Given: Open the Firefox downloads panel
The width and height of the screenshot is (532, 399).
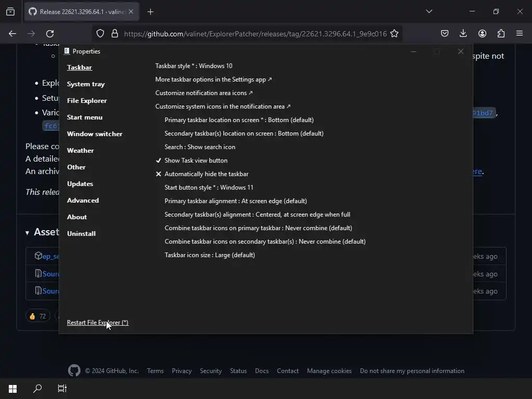Looking at the screenshot, I should (x=463, y=34).
